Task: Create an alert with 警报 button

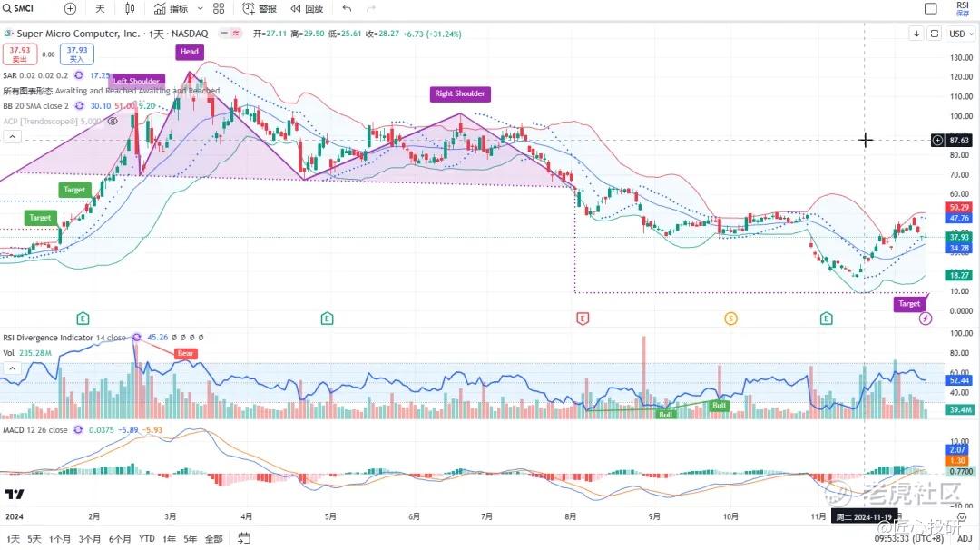Action: [x=260, y=9]
